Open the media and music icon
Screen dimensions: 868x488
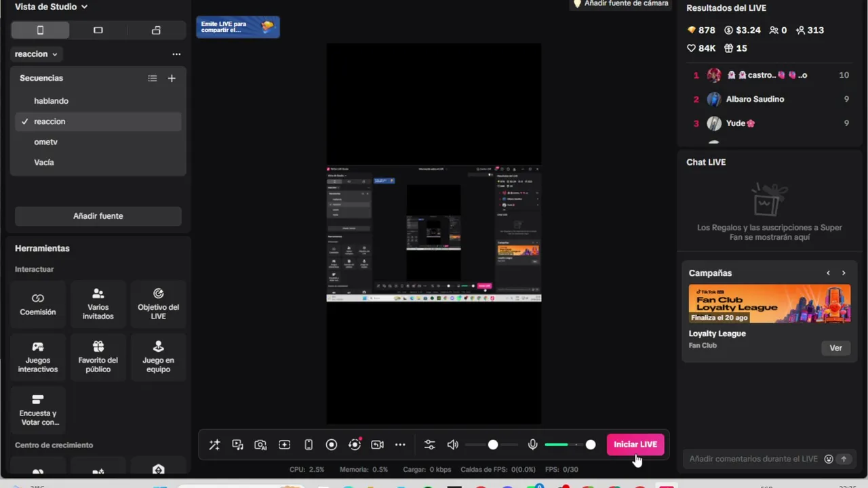tap(237, 445)
